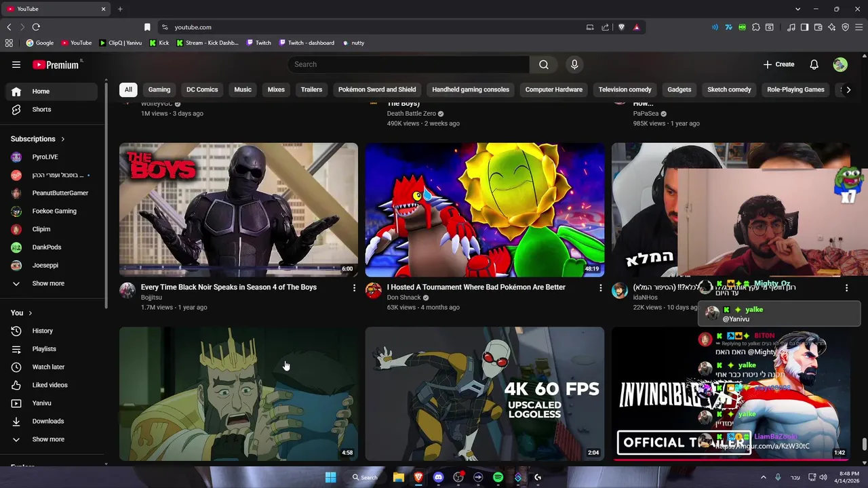Screen dimensions: 868x488
Task: Click the Create button
Action: click(x=778, y=64)
